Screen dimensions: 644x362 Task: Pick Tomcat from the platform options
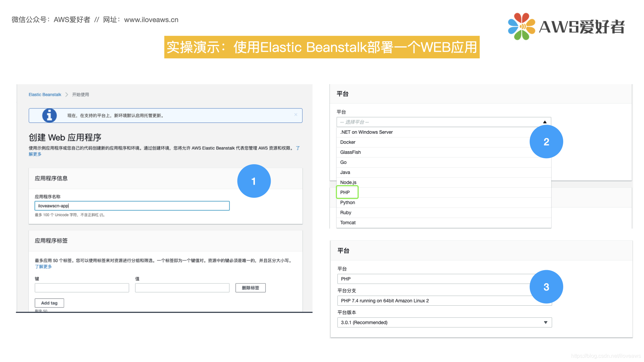pos(348,223)
